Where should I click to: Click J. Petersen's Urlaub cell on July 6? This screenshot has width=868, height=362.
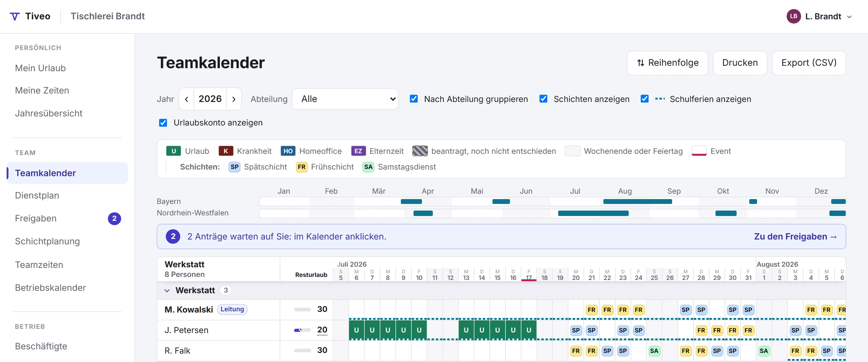[x=357, y=330]
